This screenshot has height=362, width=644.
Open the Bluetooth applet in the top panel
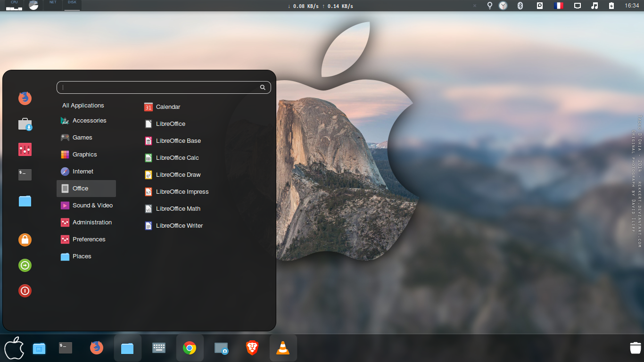[x=520, y=6]
